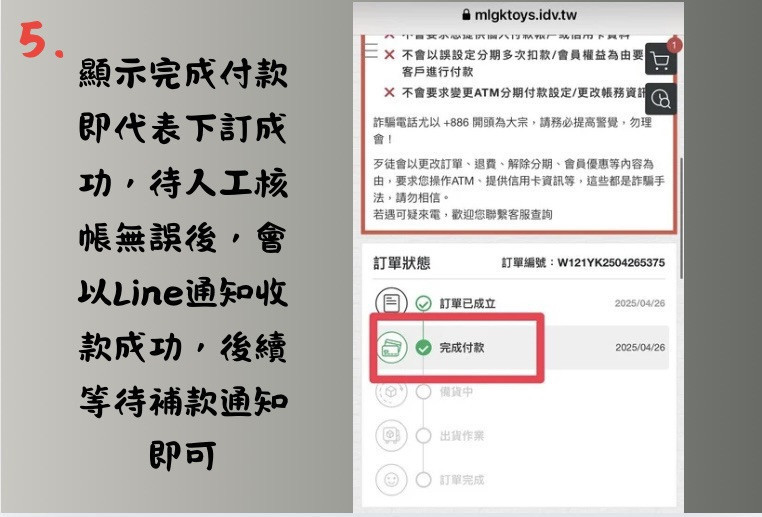Click the lock icon beside mlgktoys.idv.tw

tap(466, 15)
